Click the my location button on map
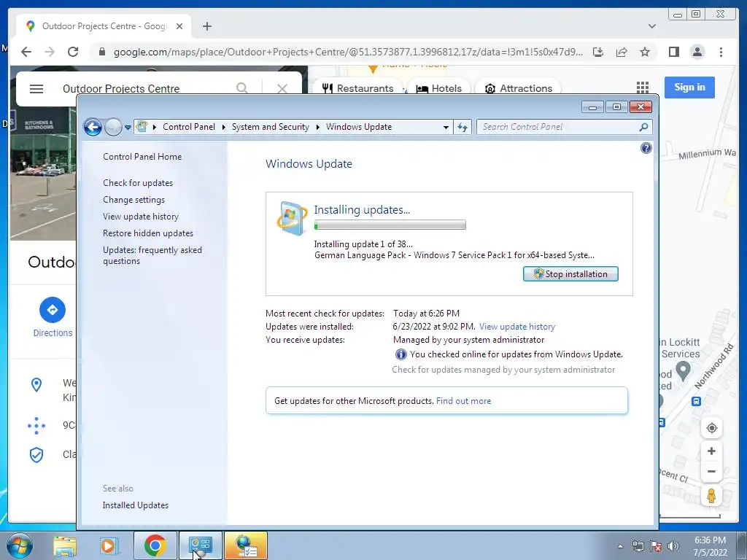Viewport: 747px width, 560px height. [711, 427]
